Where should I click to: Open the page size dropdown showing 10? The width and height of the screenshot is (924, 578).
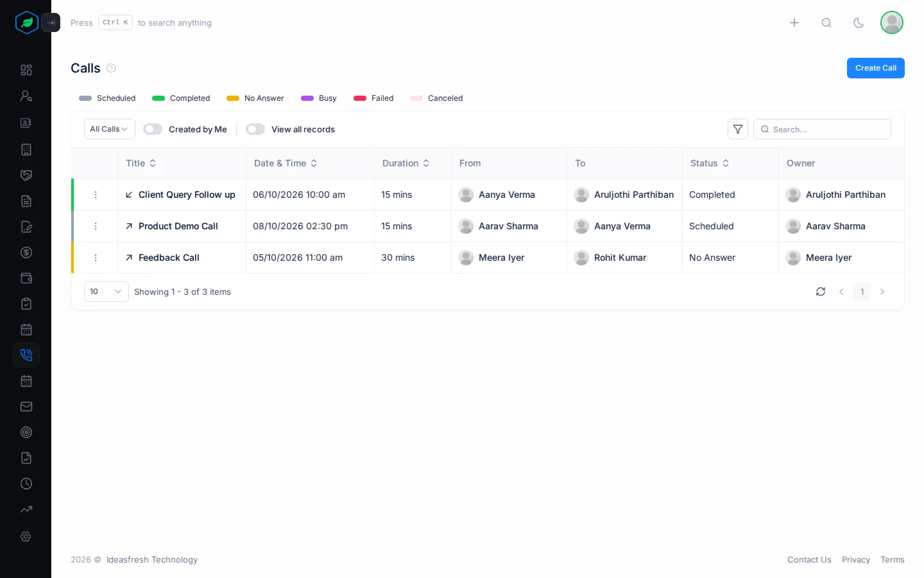(107, 292)
